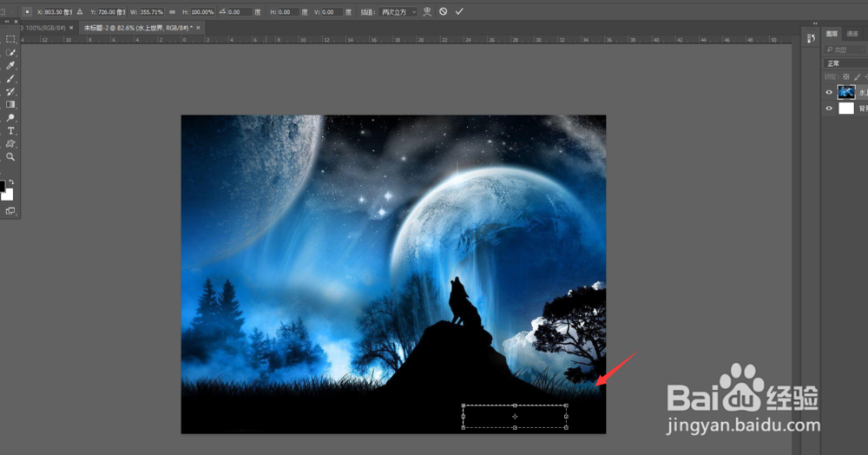
Task: Select the Dodge tool
Action: click(10, 117)
